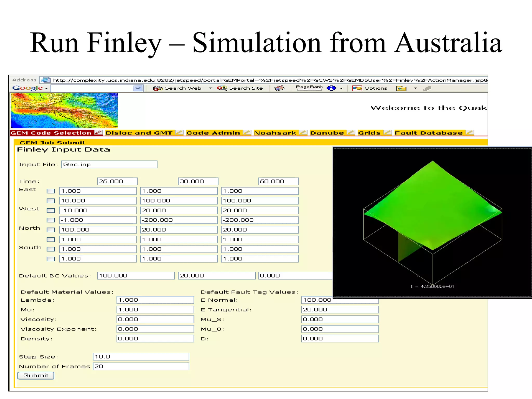This screenshot has width=532, height=399.
Task: Toggle the West checkbox in the -1.000 row
Action: (51, 220)
